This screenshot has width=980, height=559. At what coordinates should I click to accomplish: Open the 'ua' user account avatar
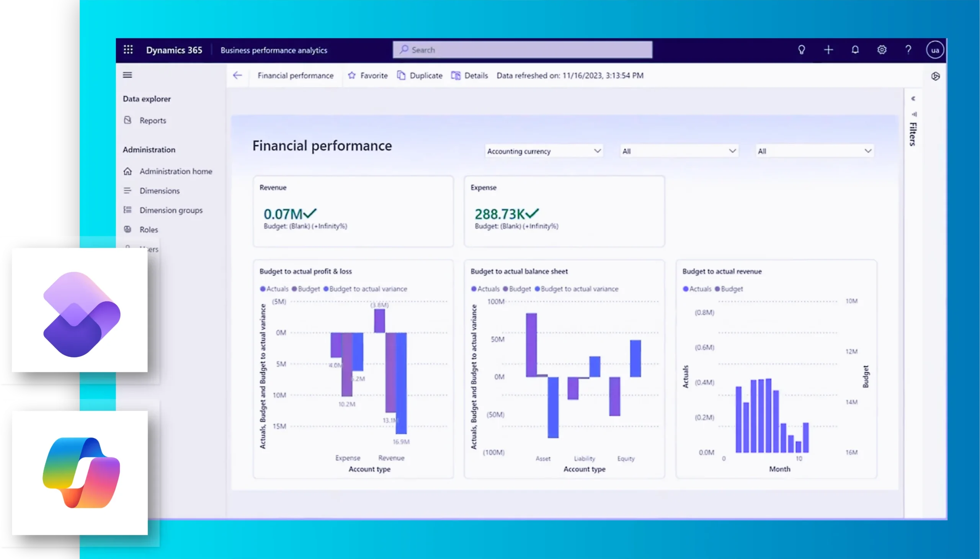pos(935,50)
